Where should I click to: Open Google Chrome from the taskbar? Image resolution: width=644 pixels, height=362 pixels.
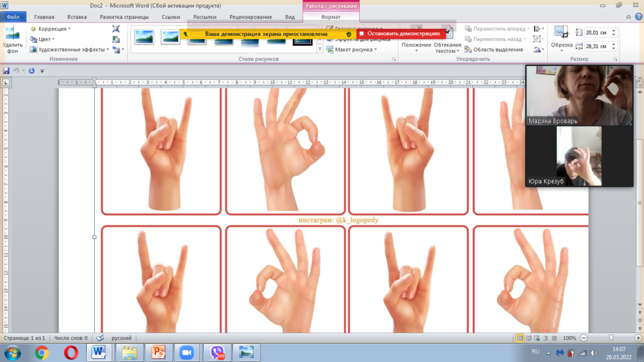pos(42,353)
